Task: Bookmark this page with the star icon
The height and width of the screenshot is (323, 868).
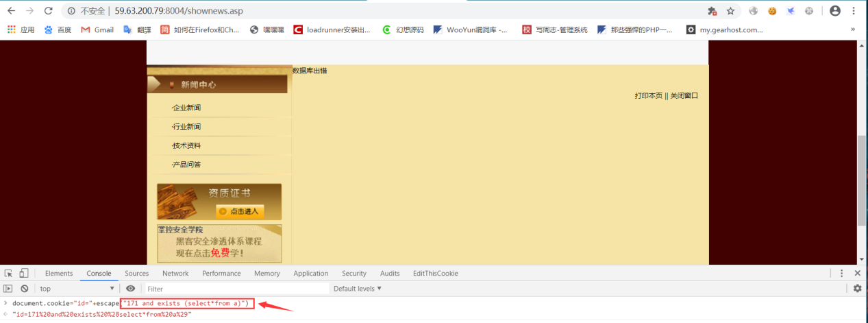Action: [730, 11]
